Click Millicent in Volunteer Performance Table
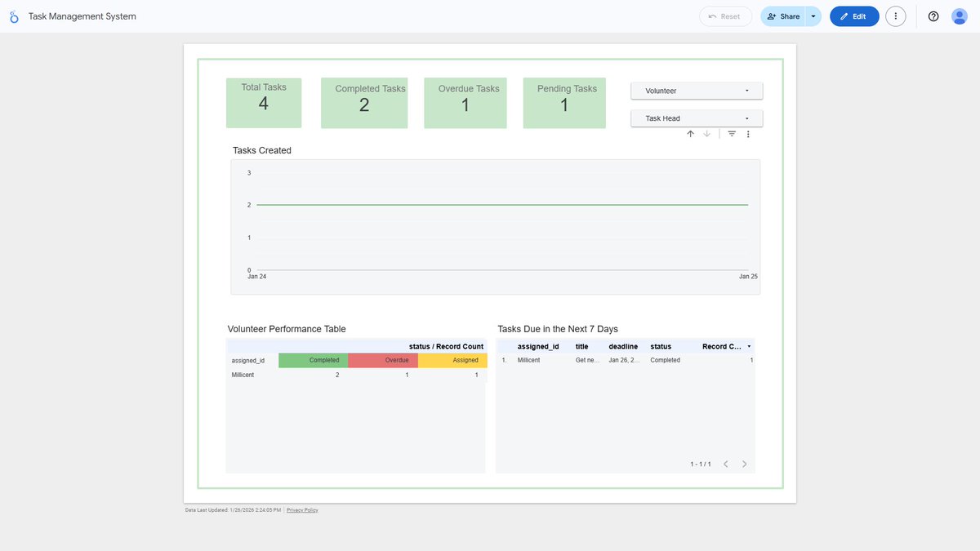Screen dimensions: 980x551 click(243, 375)
